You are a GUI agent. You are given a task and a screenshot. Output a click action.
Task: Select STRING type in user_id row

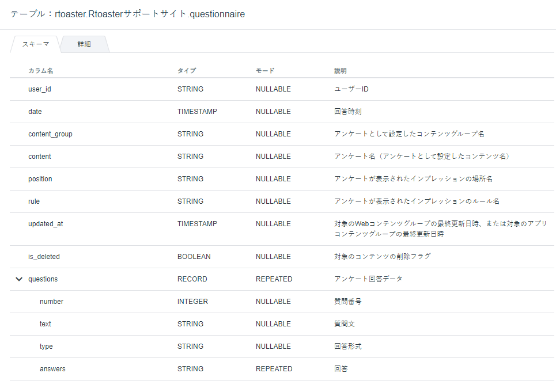click(190, 89)
